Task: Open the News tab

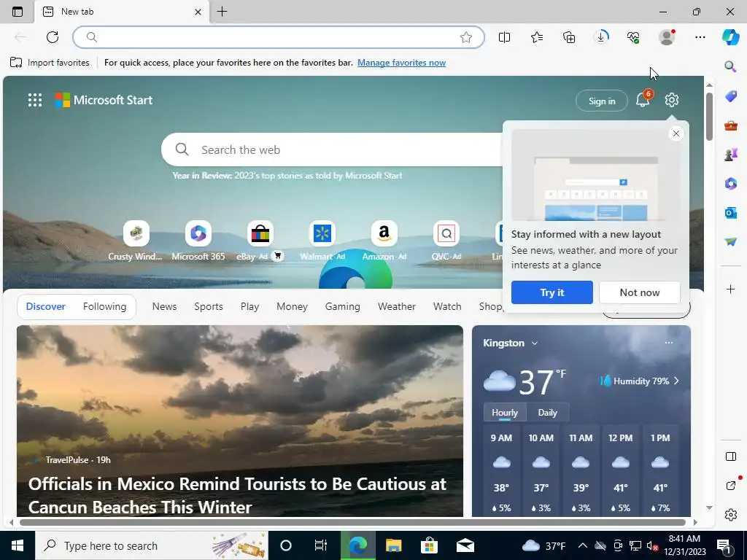Action: tap(164, 306)
